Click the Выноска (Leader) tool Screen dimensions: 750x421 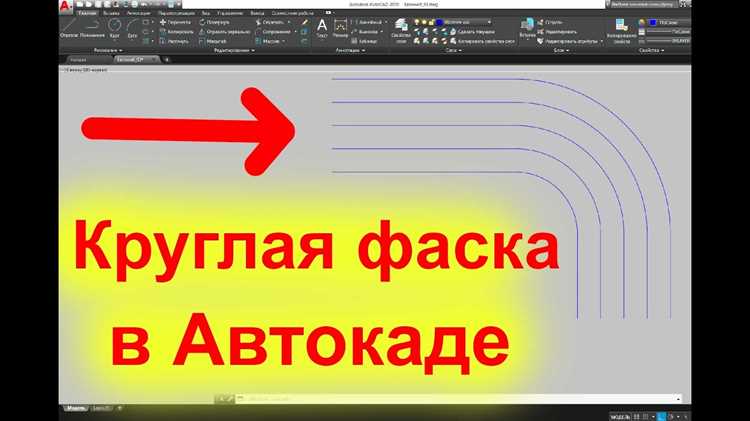(x=364, y=32)
